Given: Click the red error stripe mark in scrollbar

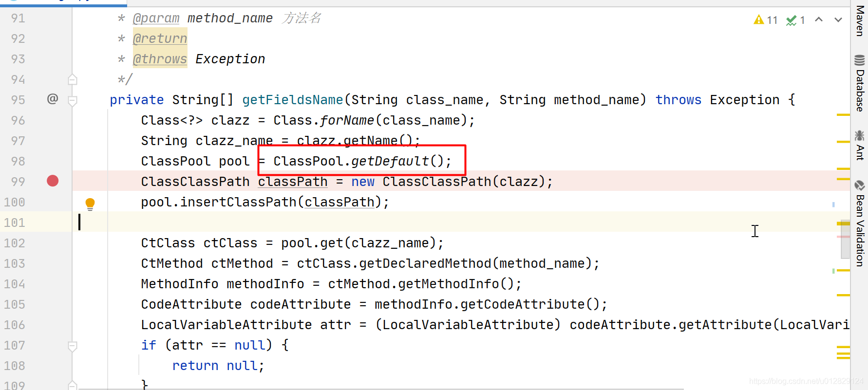Looking at the screenshot, I should pyautogui.click(x=843, y=237).
